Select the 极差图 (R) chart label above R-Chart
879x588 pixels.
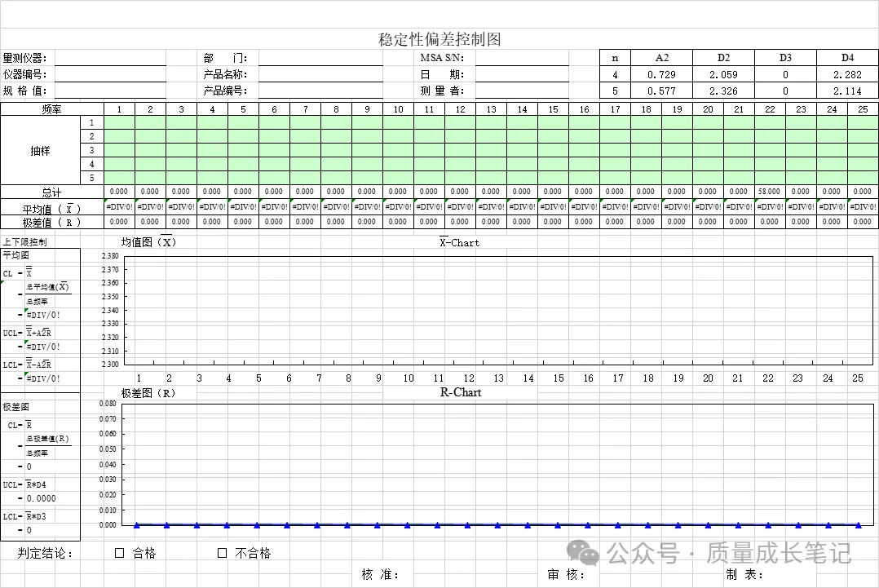coord(148,393)
